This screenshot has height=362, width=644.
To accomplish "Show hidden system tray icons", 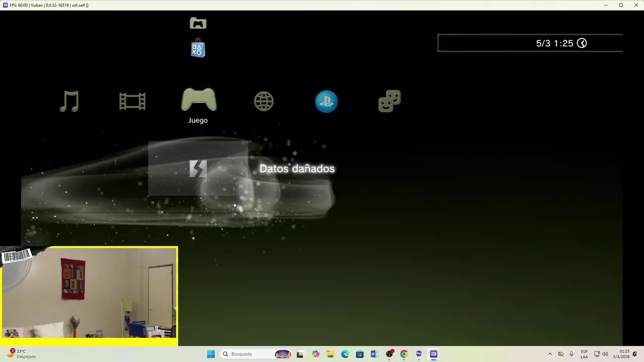I will pyautogui.click(x=550, y=354).
